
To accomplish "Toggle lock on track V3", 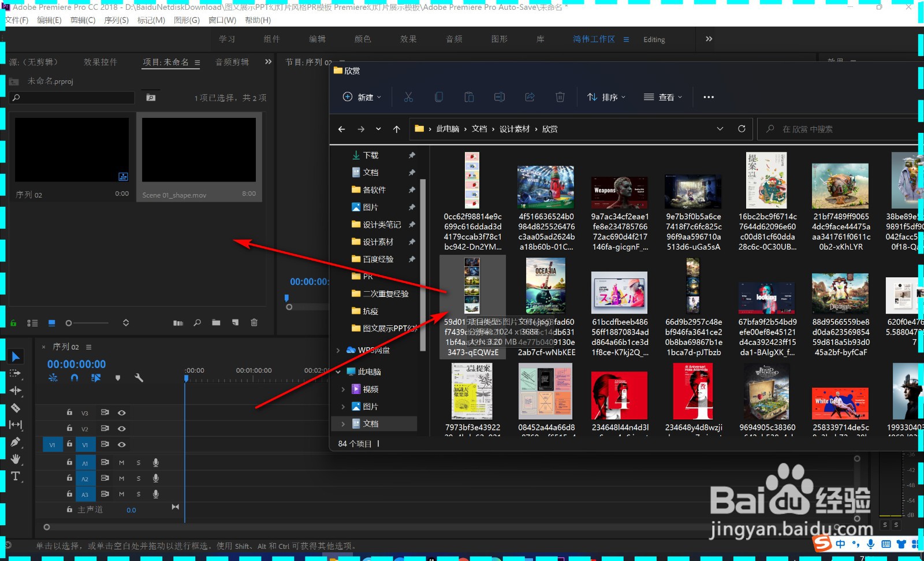I will 69,413.
